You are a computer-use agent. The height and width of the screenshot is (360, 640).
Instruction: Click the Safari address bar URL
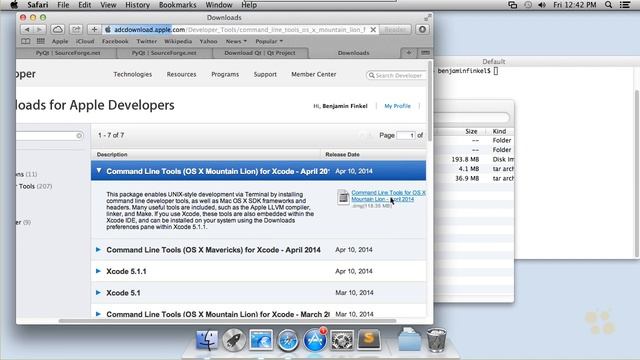tap(239, 30)
